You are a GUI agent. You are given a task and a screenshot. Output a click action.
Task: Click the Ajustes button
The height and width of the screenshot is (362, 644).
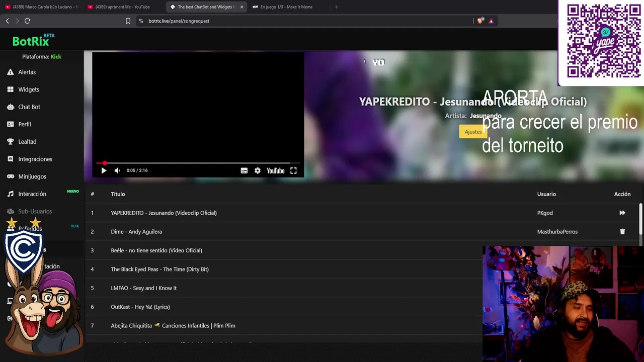pos(473,132)
